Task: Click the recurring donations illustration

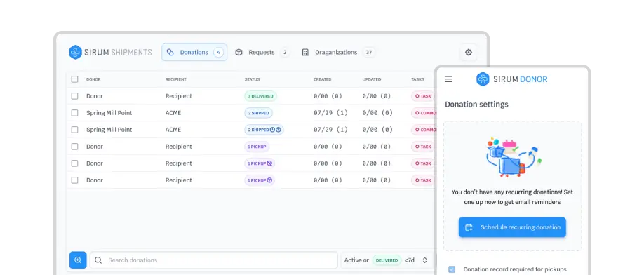Action: click(x=513, y=157)
